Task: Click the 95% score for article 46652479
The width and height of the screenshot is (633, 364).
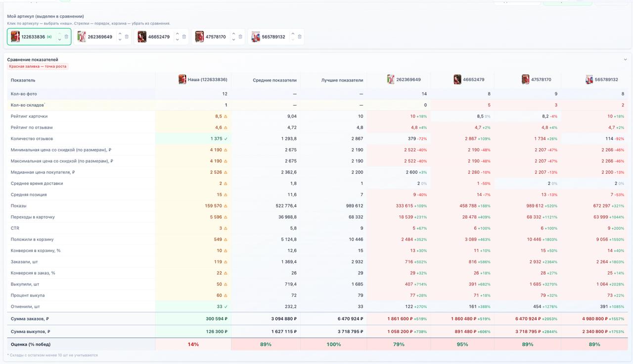Action: tap(462, 344)
